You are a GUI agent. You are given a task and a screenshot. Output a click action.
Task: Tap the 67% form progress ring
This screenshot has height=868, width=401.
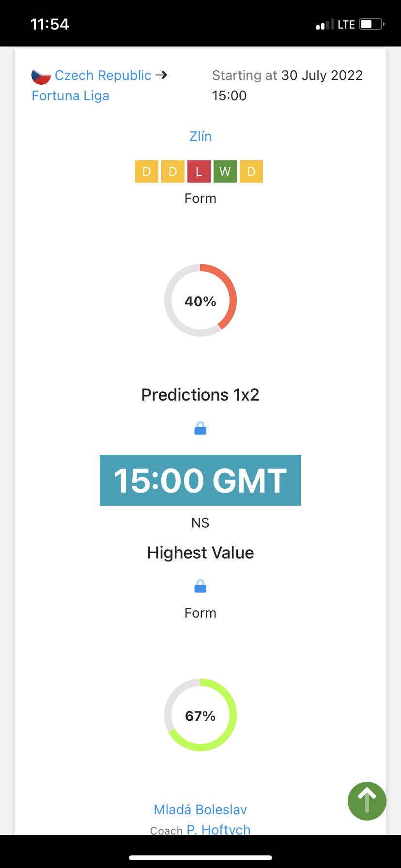pos(200,715)
